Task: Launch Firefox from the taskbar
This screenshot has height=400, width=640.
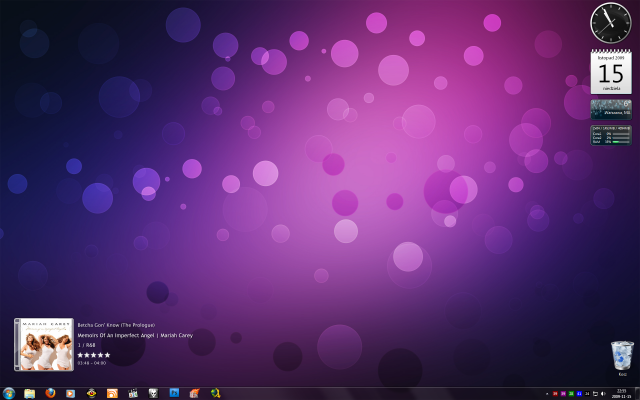Action: tap(50, 393)
